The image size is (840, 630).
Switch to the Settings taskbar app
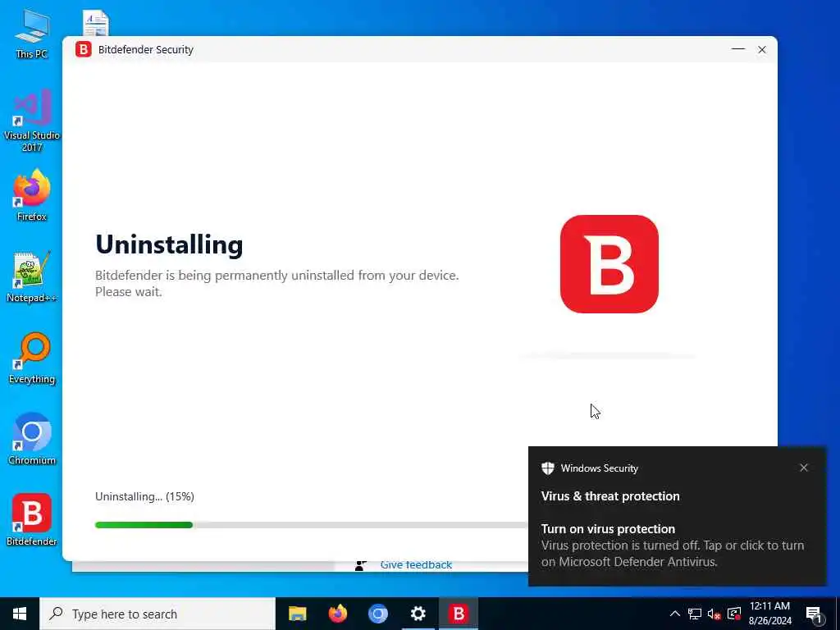pyautogui.click(x=418, y=614)
